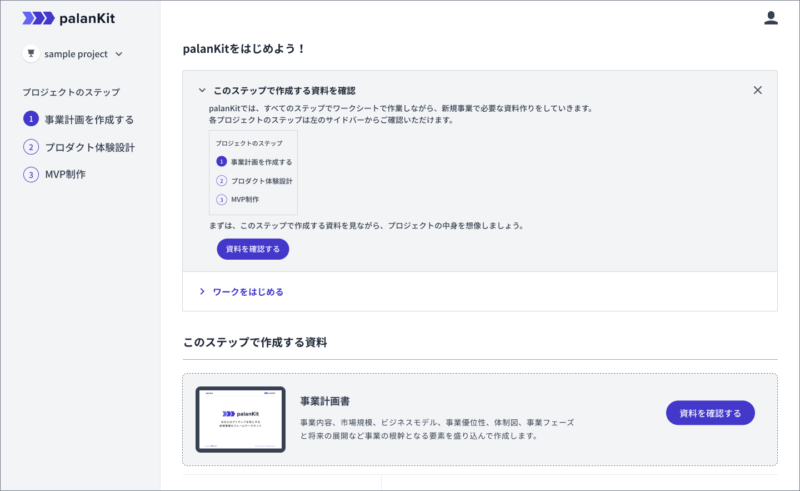
Task: Click the palanKit logo
Action: 69,18
